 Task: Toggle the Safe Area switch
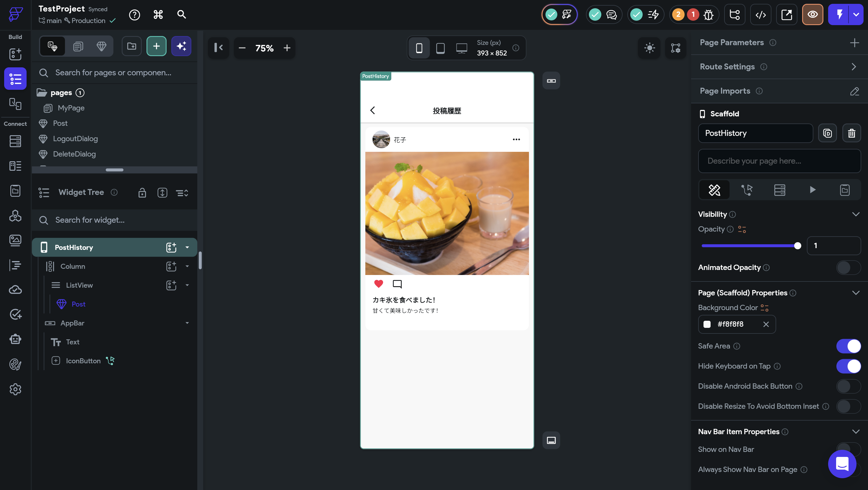848,346
